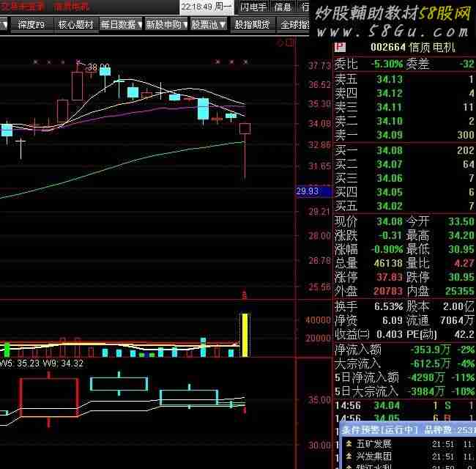This screenshot has width=476, height=469.
Task: Click the 条件预警 alert window title bar
Action: coord(408,429)
